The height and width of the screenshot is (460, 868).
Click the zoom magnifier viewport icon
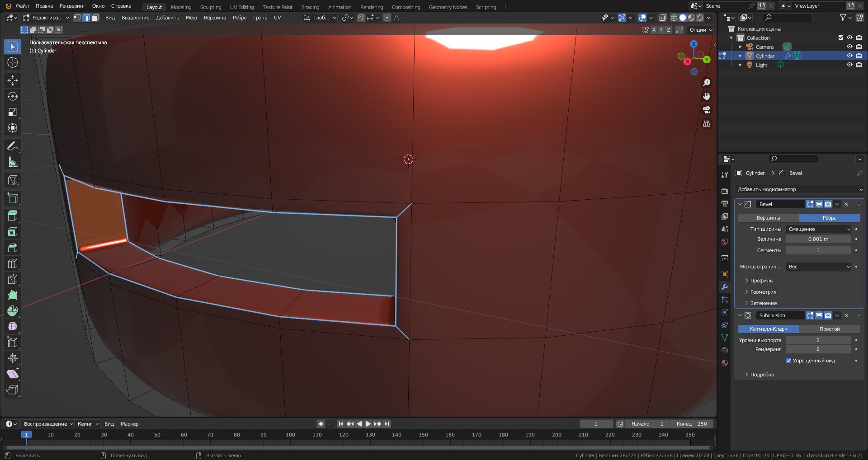click(x=707, y=83)
